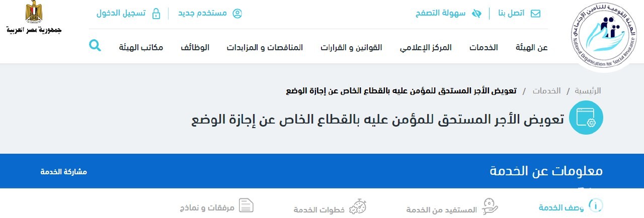Click the envelope contact icon
Screen dimensions: 644x218
pyautogui.click(x=535, y=13)
